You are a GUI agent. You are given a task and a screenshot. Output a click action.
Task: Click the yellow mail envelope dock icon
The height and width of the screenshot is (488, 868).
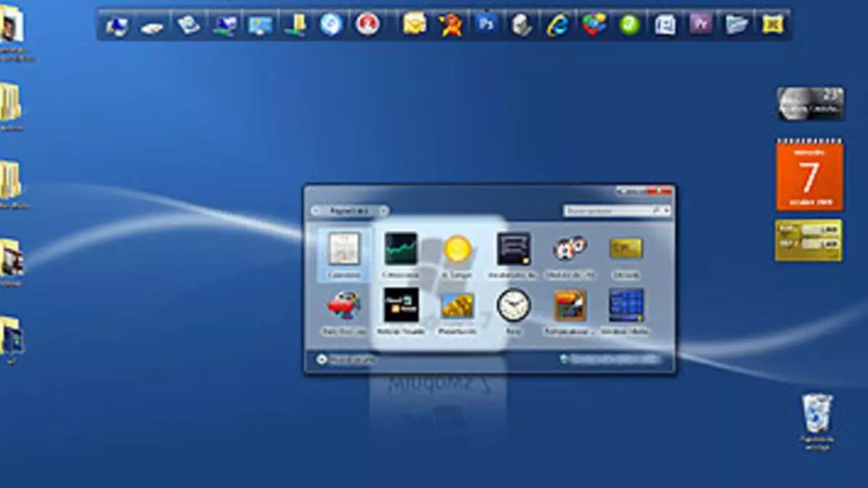pyautogui.click(x=414, y=25)
